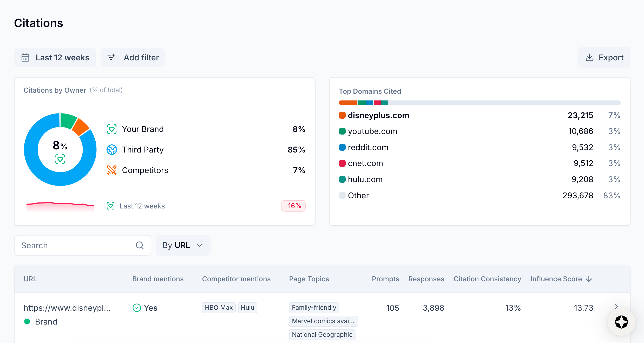
Task: Click the green Yes checkmark icon
Action: tap(137, 308)
